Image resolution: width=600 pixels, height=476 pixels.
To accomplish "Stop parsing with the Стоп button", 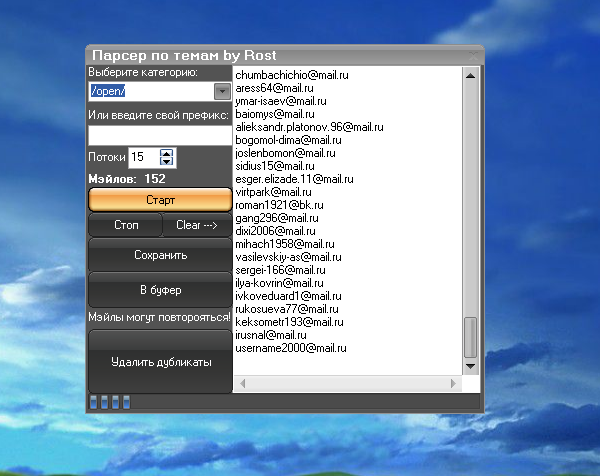I will (126, 225).
